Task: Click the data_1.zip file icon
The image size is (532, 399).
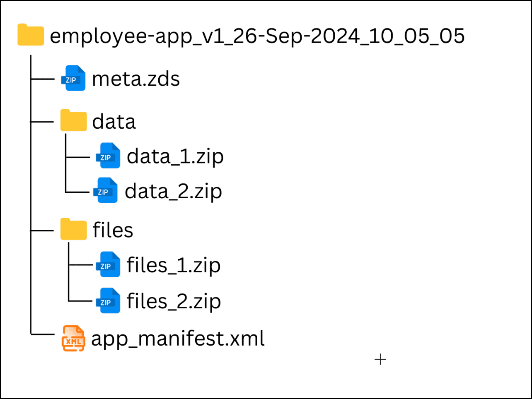Action: (108, 156)
